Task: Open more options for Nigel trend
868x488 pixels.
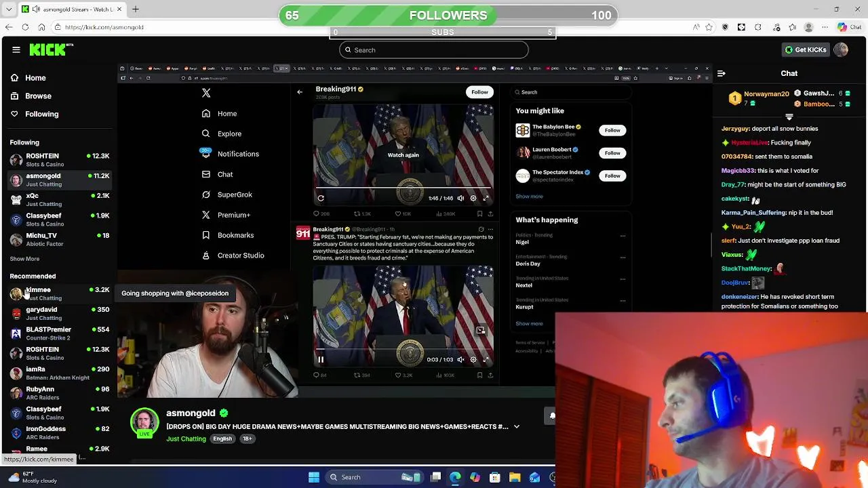Action: coord(623,237)
